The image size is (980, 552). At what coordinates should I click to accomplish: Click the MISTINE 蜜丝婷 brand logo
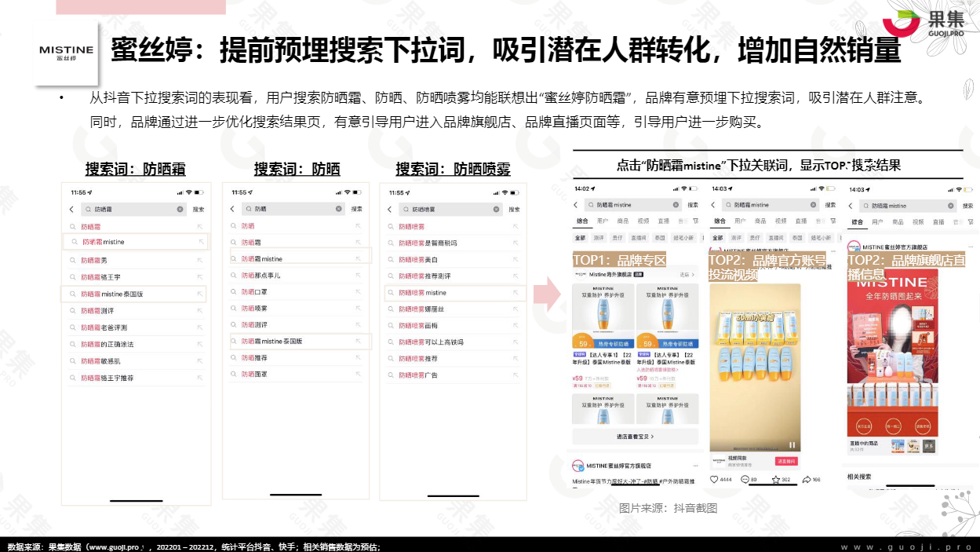[x=66, y=52]
